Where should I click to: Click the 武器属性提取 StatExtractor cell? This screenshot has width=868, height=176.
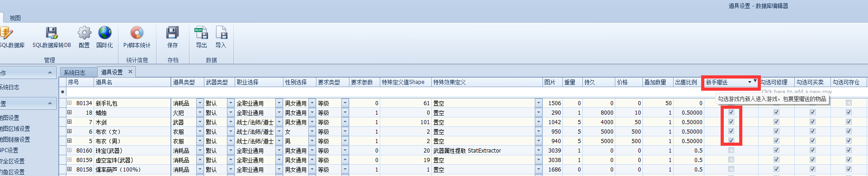pos(484,150)
